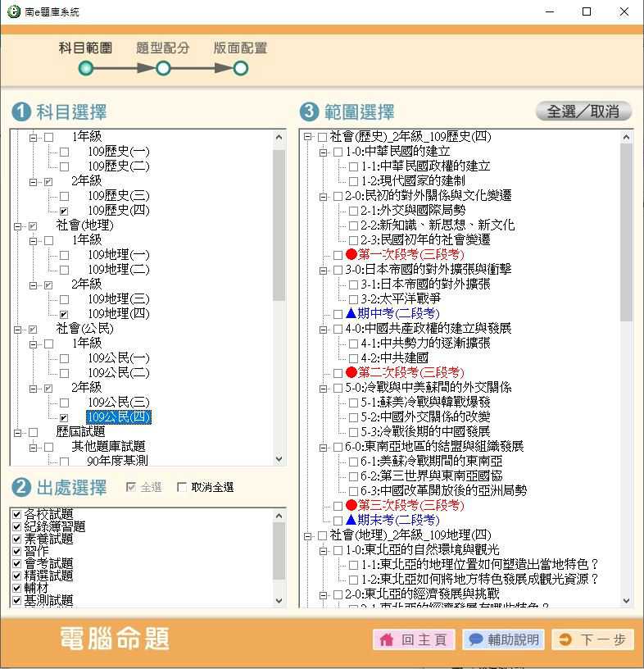The height and width of the screenshot is (669, 644).
Task: Click the red dot of 第三次段考(三段考)
Action: (x=351, y=505)
